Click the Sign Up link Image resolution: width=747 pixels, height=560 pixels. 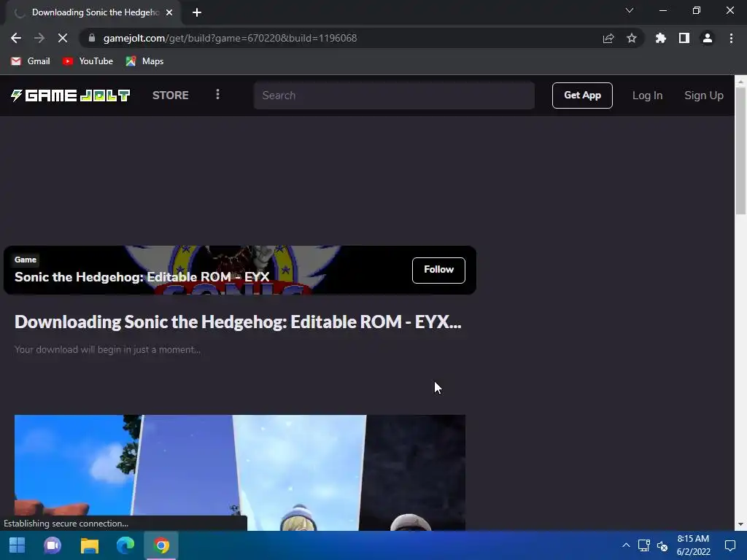click(704, 96)
